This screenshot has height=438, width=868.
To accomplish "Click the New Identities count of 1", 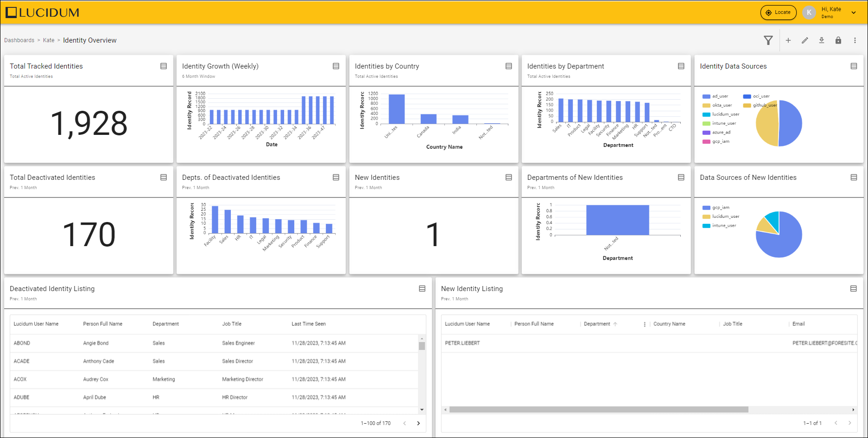I will pyautogui.click(x=433, y=235).
